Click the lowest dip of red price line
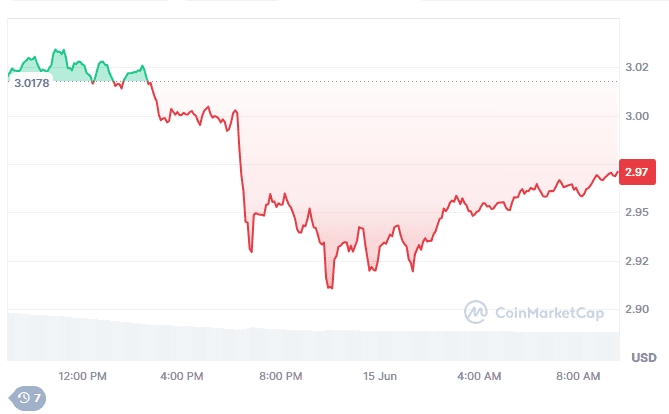Viewport: 669px width, 414px height. pos(329,286)
